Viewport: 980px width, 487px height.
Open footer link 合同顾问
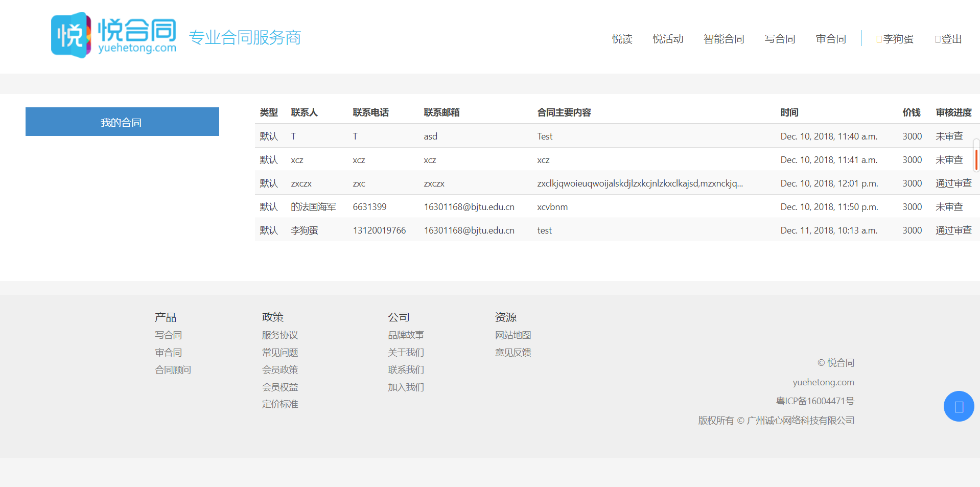pos(173,370)
